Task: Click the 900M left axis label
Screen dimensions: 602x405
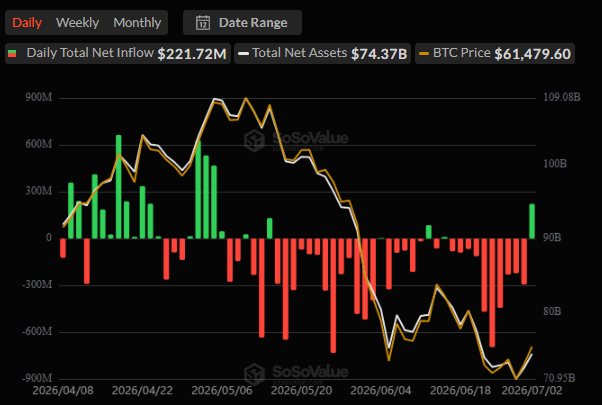Action: click(39, 97)
